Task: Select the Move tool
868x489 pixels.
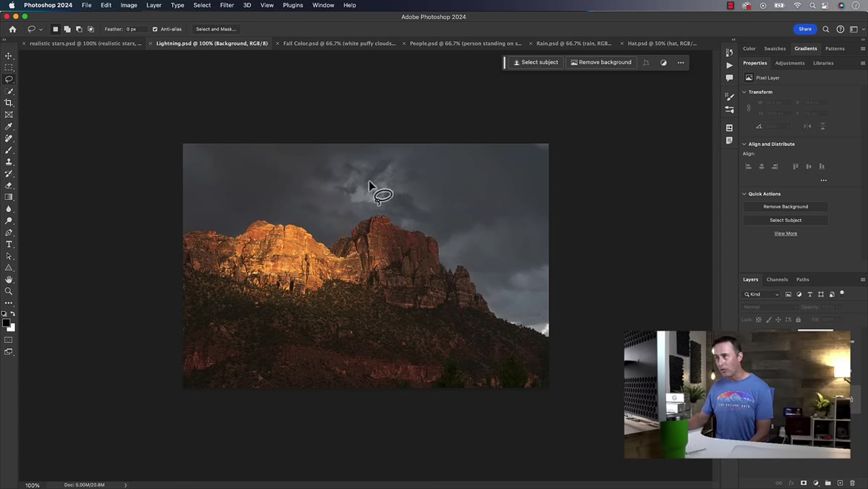Action: 9,56
